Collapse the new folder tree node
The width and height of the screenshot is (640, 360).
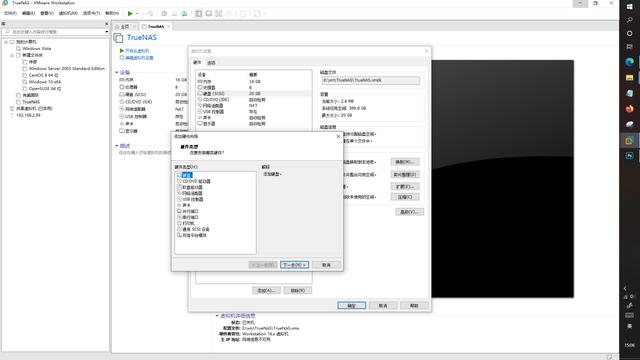click(x=12, y=55)
